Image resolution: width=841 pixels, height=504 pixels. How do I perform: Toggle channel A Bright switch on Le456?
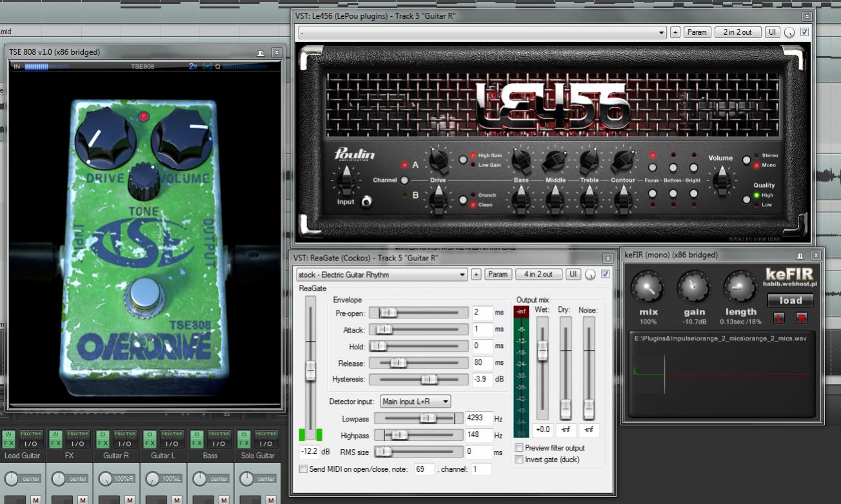[x=693, y=168]
